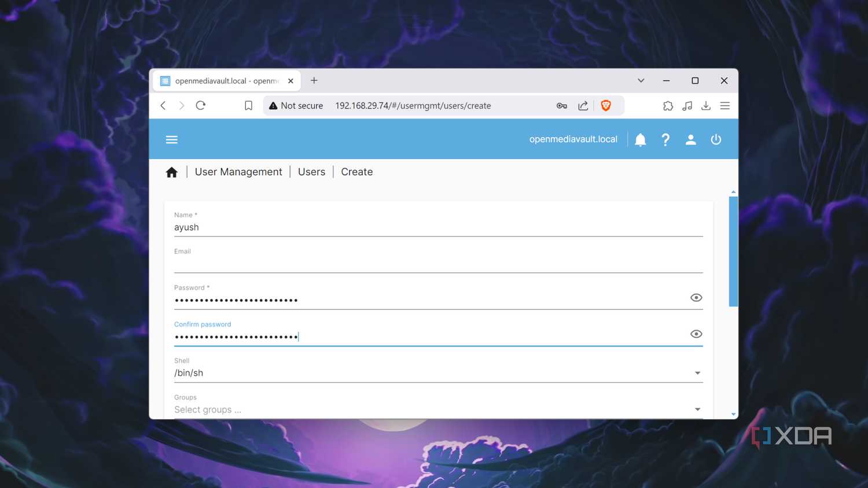Viewport: 868px width, 488px height.
Task: Share this page
Action: [583, 106]
